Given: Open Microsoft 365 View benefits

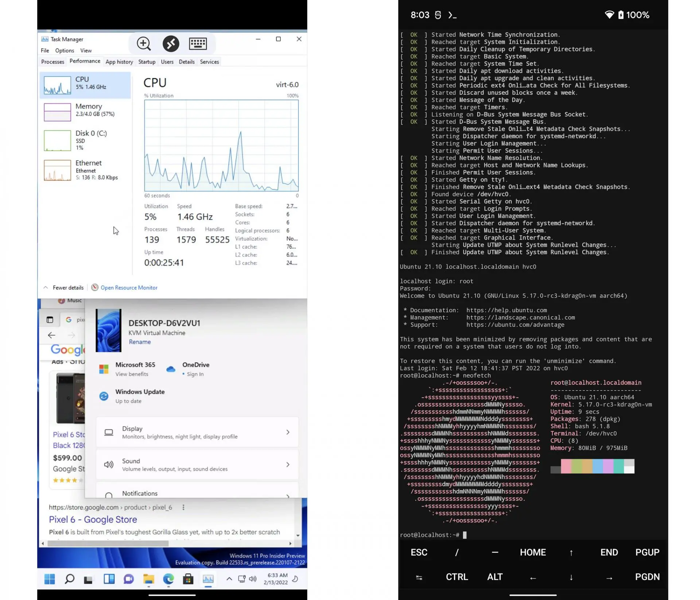Looking at the screenshot, I should tap(128, 369).
